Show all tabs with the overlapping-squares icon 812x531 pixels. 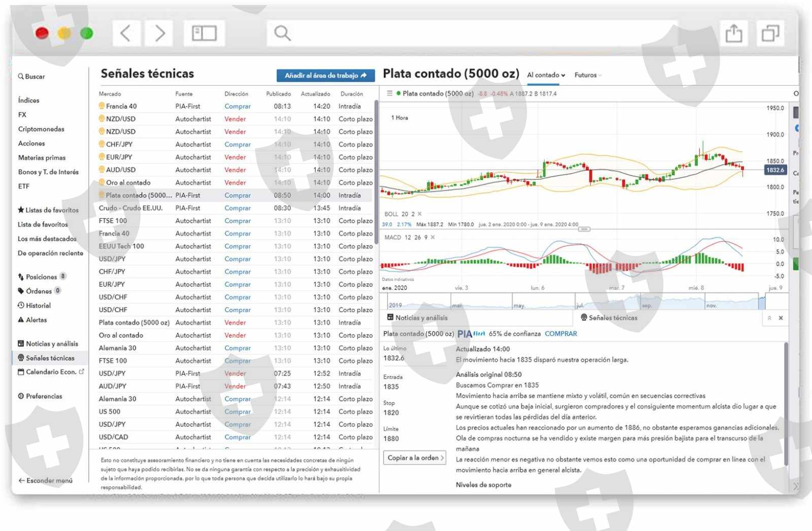click(770, 34)
